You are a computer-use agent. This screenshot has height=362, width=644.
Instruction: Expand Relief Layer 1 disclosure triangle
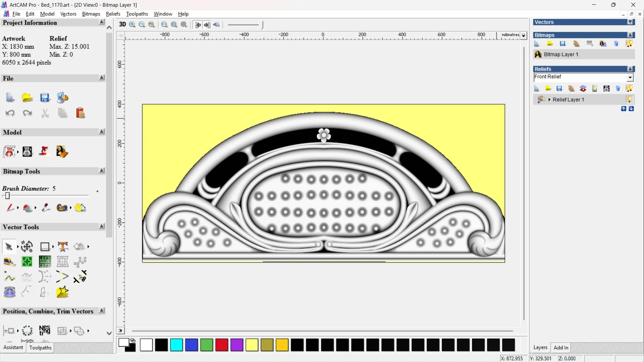coord(549,100)
